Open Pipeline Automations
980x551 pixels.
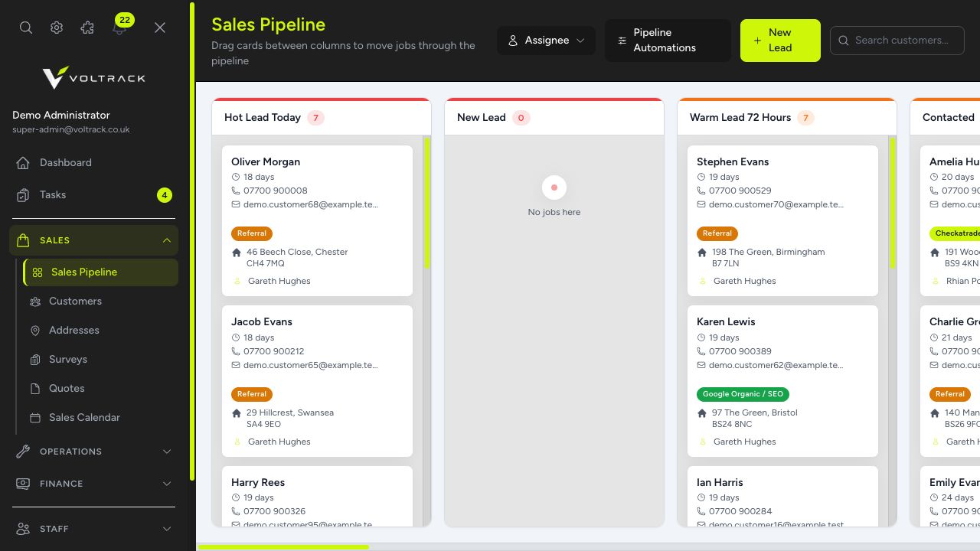tap(668, 41)
